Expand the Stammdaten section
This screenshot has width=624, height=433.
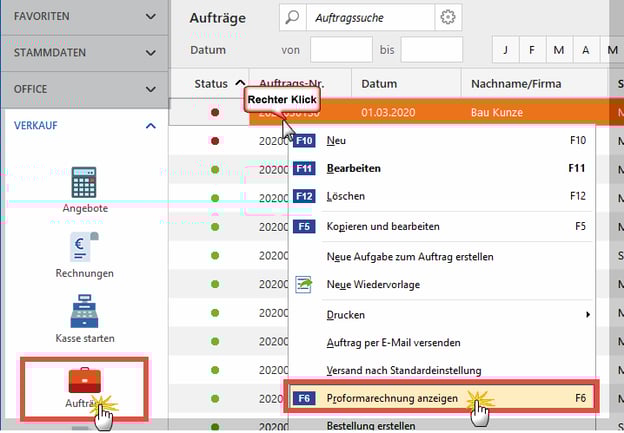(x=151, y=53)
